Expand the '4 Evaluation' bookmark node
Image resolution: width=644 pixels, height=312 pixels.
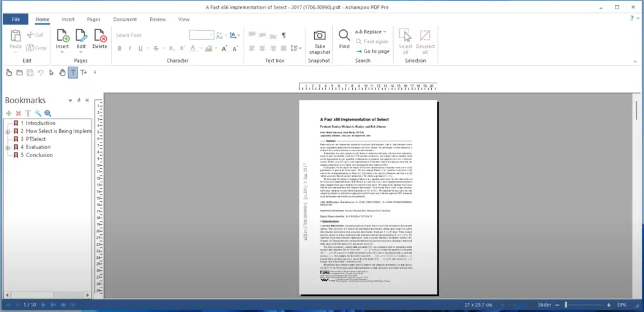7,147
